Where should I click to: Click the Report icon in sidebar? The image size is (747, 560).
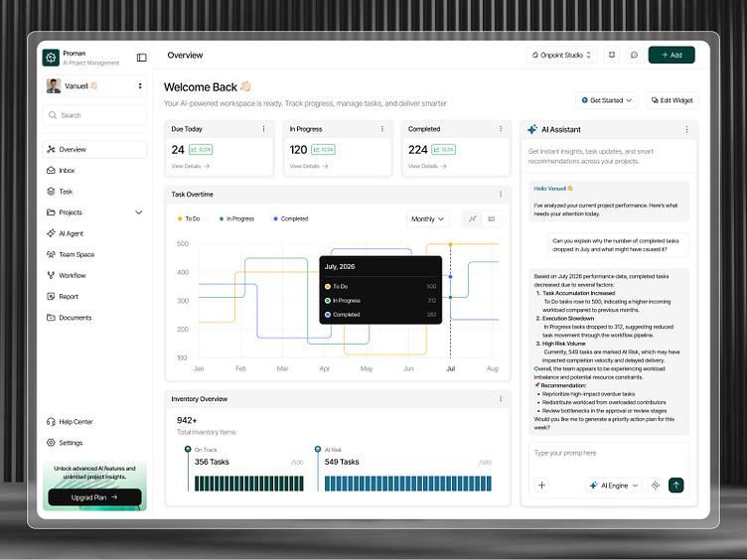[51, 296]
